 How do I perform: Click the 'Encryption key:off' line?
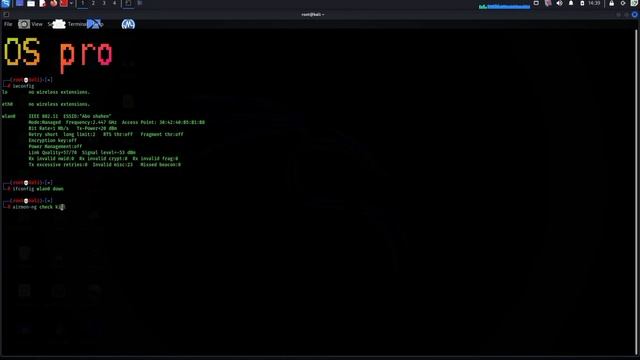click(53, 140)
